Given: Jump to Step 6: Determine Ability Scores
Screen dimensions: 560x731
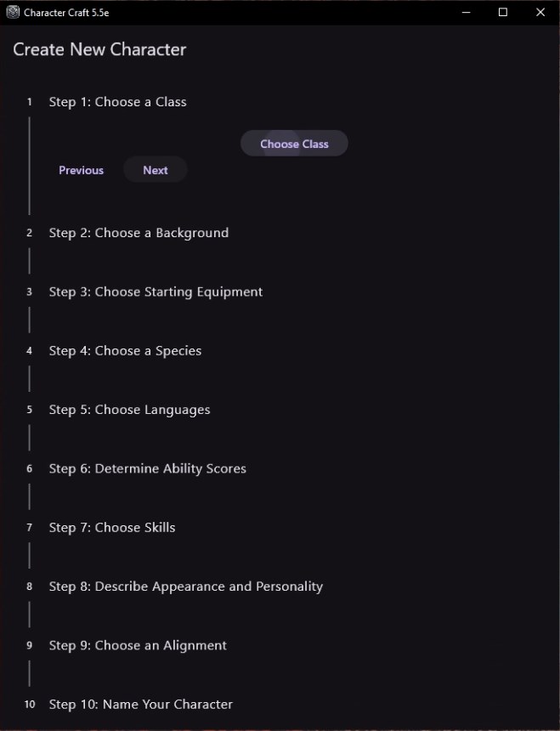Looking at the screenshot, I should (x=147, y=468).
